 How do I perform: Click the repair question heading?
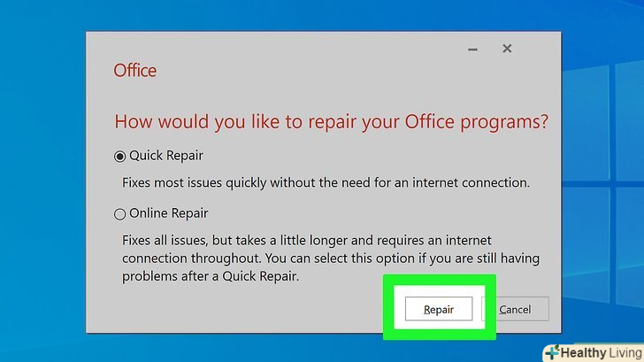click(x=331, y=120)
